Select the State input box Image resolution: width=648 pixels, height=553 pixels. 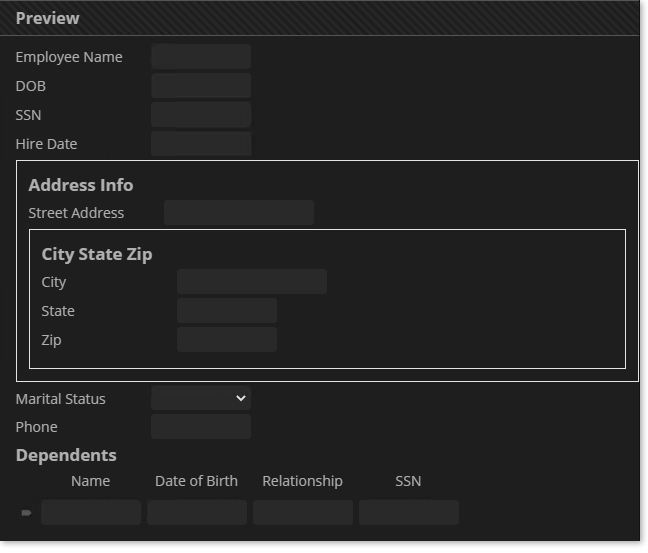(x=227, y=311)
